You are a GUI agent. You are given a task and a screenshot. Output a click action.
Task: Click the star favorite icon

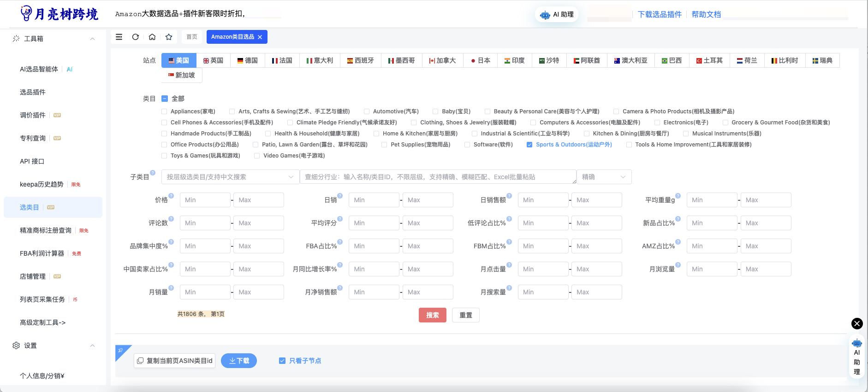[x=169, y=37]
